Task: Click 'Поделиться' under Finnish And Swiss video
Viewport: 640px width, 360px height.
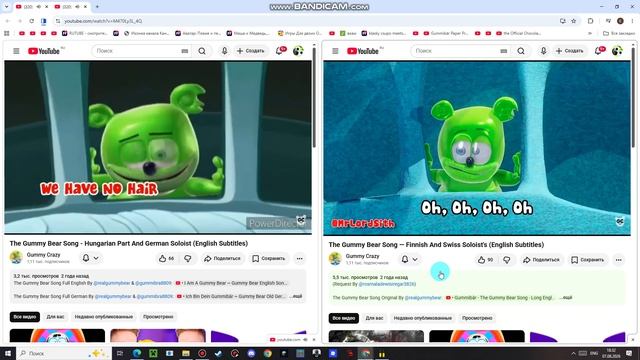Action: [x=541, y=260]
